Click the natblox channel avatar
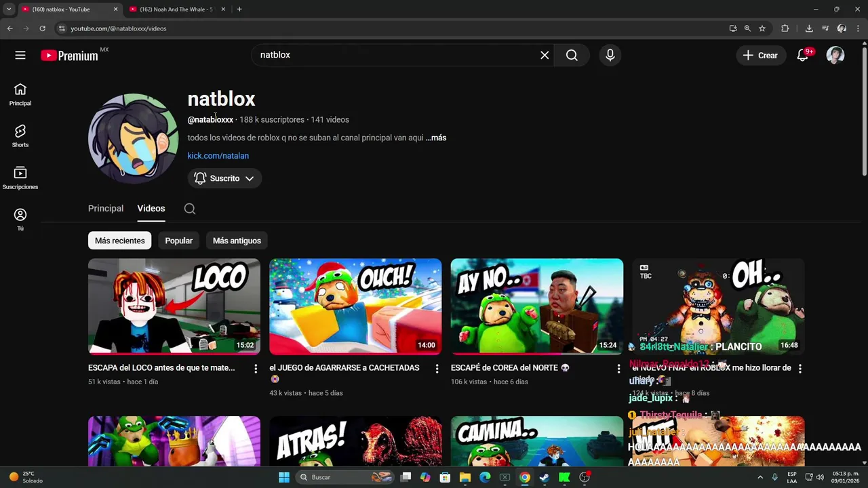This screenshot has height=488, width=868. coord(134,138)
